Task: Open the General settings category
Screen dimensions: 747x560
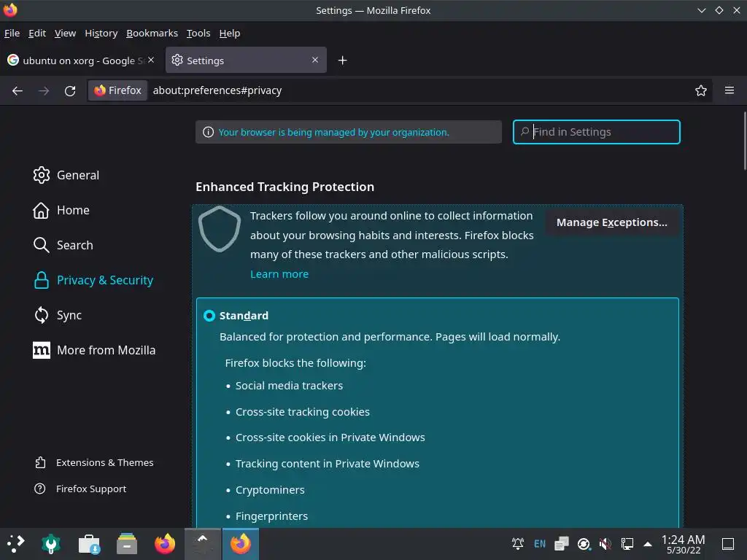Action: [66, 175]
